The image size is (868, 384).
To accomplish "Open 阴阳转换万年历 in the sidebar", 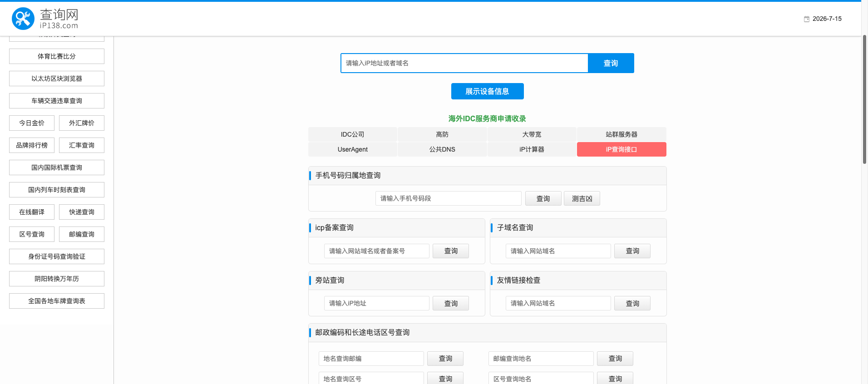I will 57,279.
